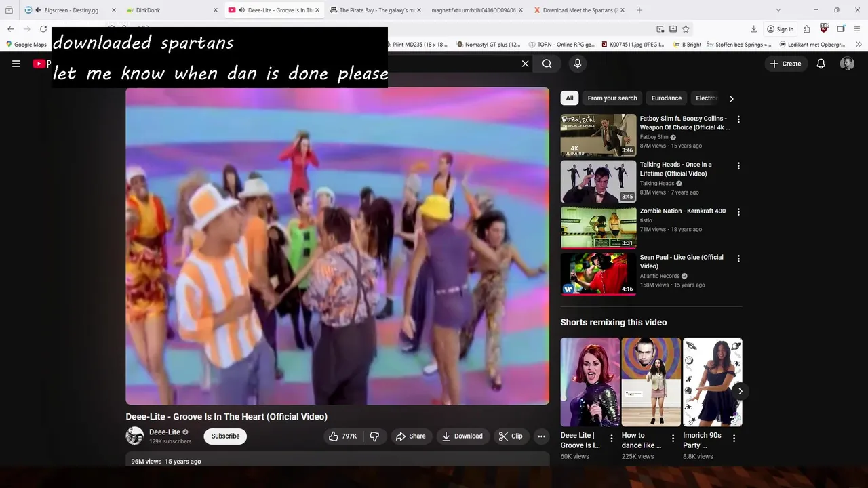
Task: Open uBlock Origin shield extension
Action: (824, 28)
